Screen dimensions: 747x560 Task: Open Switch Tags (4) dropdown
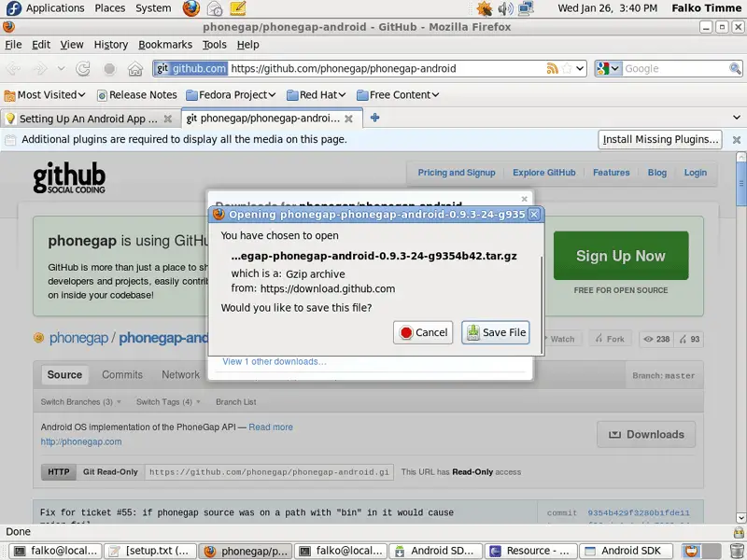tap(168, 402)
